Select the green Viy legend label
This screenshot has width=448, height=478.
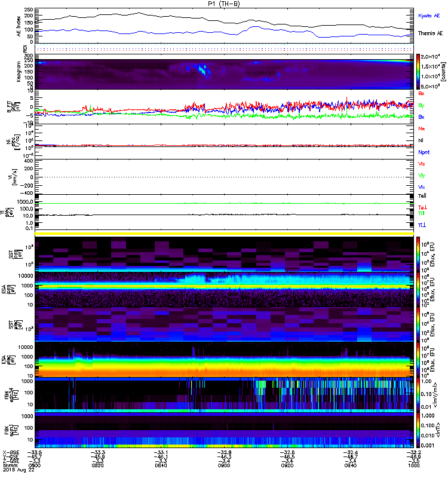pyautogui.click(x=422, y=176)
